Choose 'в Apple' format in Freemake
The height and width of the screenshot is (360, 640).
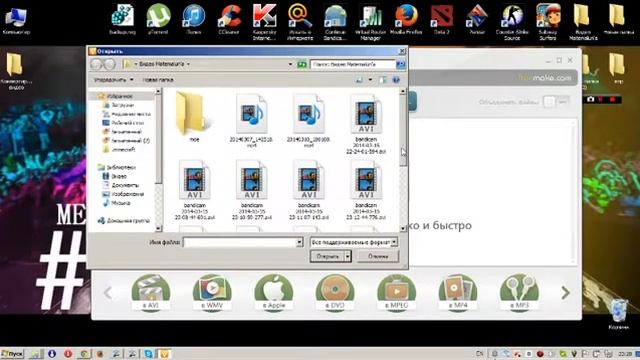(273, 293)
